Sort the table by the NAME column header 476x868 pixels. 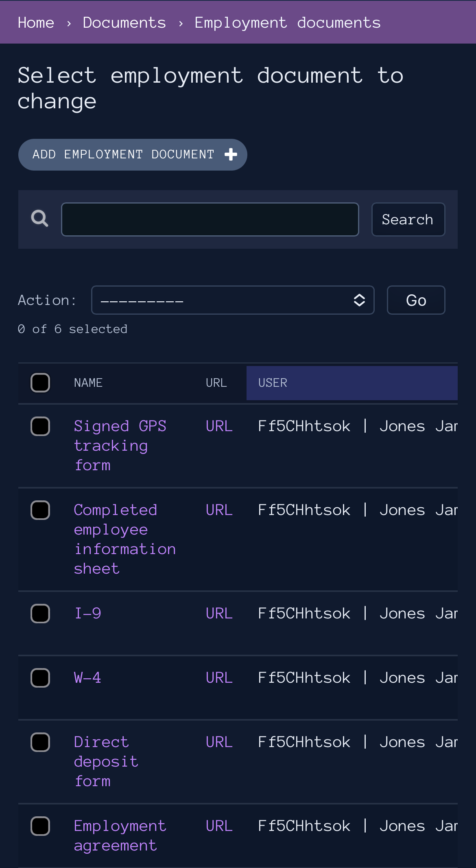pyautogui.click(x=88, y=383)
